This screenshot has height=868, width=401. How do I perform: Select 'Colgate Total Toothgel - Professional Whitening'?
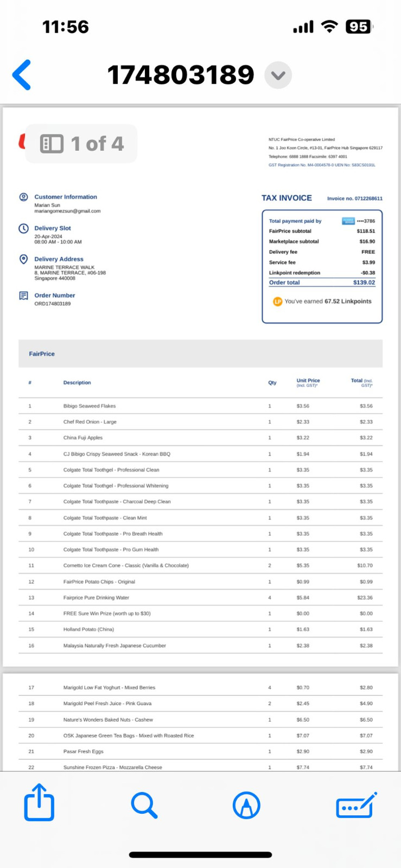116,486
